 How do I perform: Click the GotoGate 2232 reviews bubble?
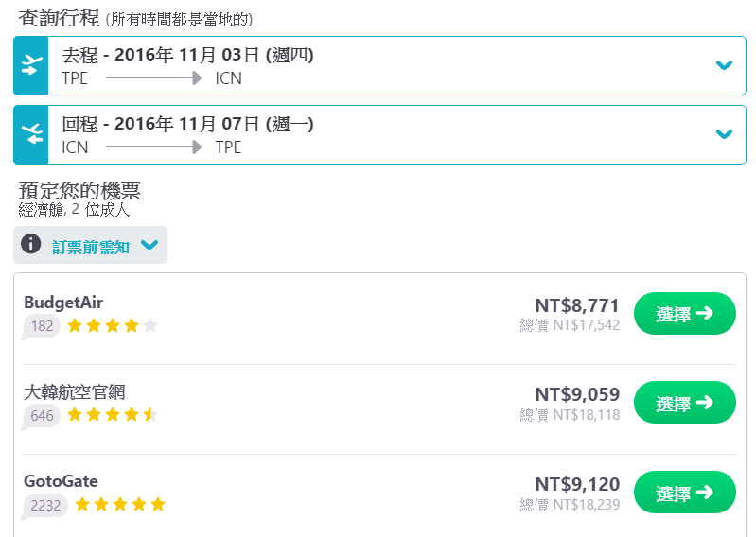[x=45, y=506]
